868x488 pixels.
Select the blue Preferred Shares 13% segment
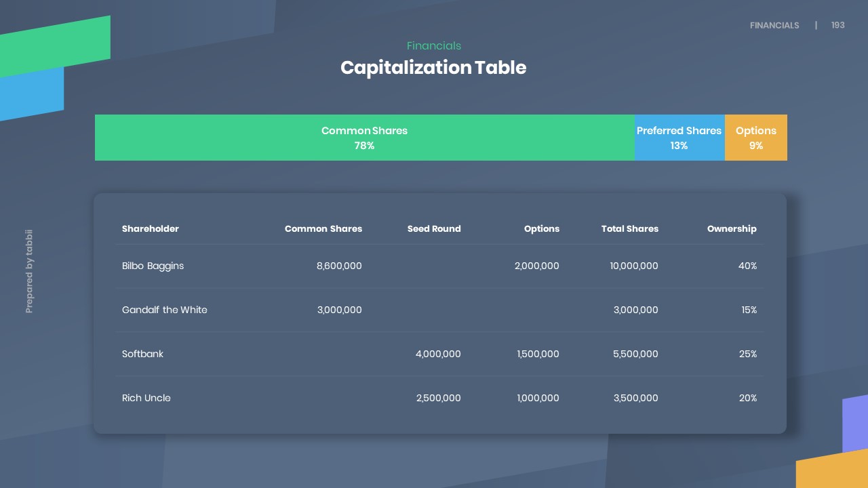(x=679, y=138)
